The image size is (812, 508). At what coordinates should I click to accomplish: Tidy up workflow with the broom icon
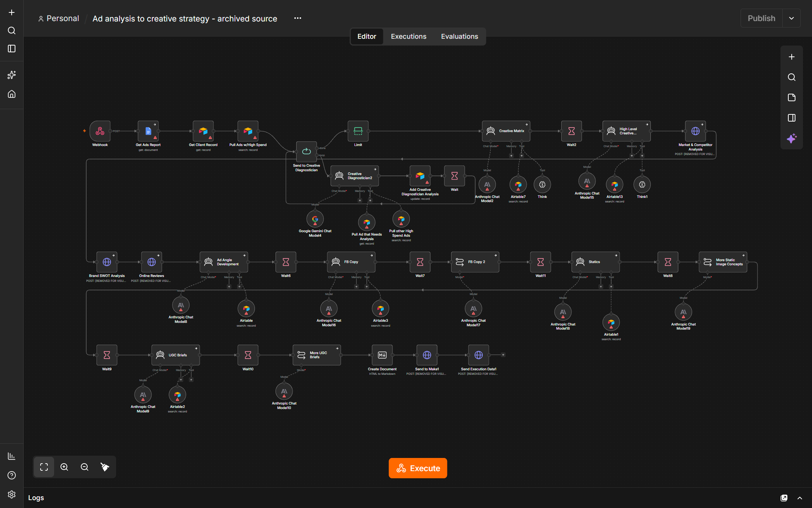105,467
